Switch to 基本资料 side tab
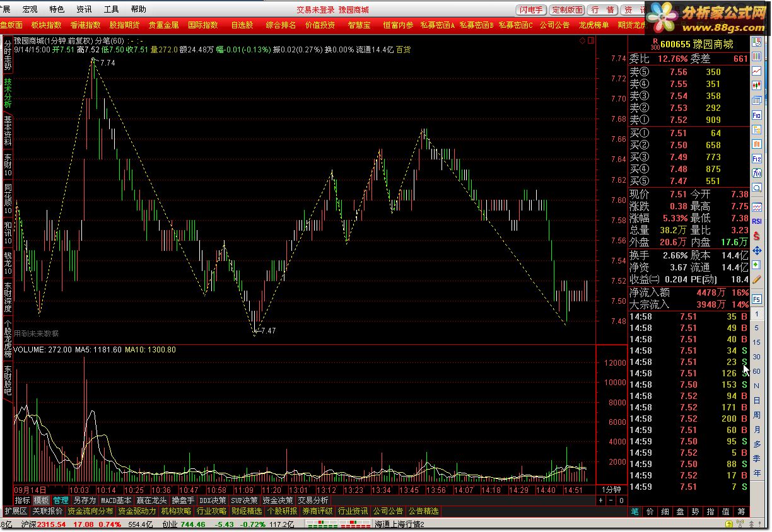 pos(8,131)
